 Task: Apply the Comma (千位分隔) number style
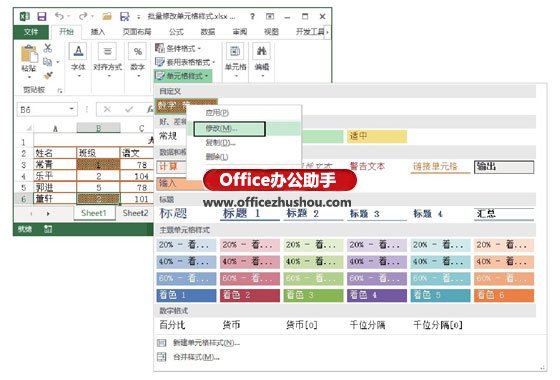coord(377,325)
